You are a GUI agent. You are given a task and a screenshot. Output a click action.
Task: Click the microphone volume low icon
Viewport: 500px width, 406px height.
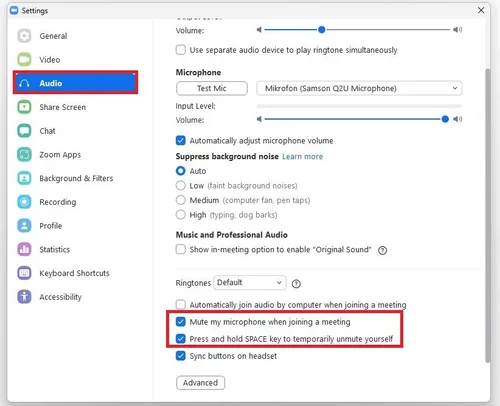[259, 119]
